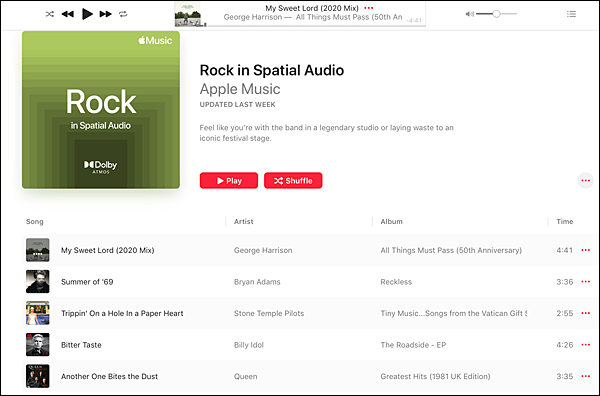Image resolution: width=600 pixels, height=396 pixels.
Task: Adjust the volume slider knob
Action: click(x=496, y=14)
